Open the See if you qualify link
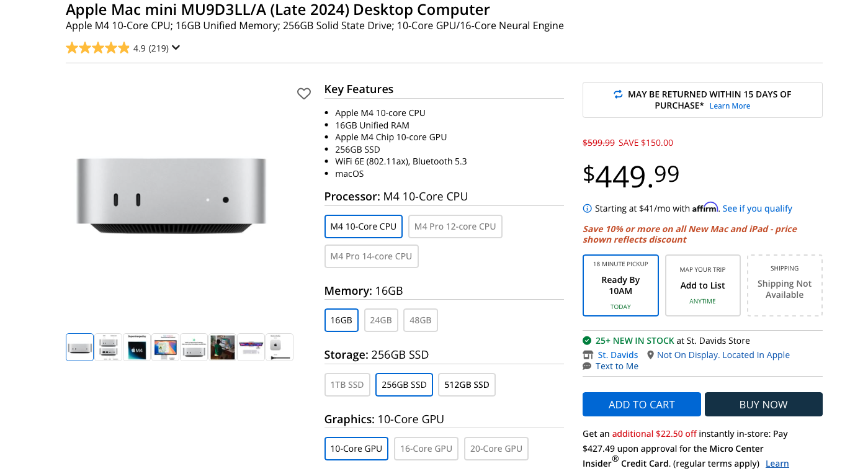This screenshot has height=471, width=868. coord(757,209)
